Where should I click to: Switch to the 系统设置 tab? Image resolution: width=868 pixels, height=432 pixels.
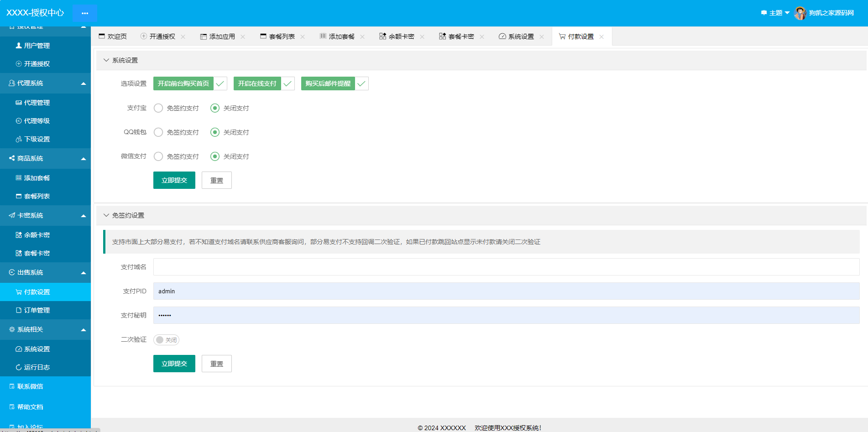(x=520, y=36)
